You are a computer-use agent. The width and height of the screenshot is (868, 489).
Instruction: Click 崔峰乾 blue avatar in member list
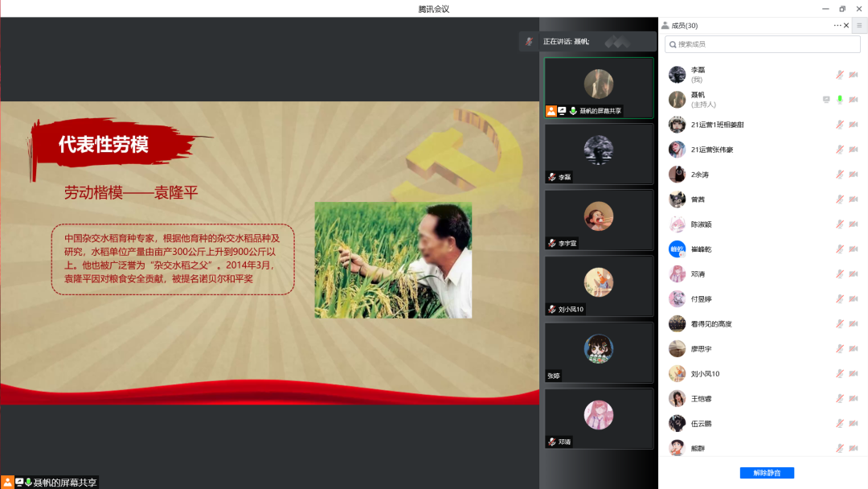pos(677,249)
